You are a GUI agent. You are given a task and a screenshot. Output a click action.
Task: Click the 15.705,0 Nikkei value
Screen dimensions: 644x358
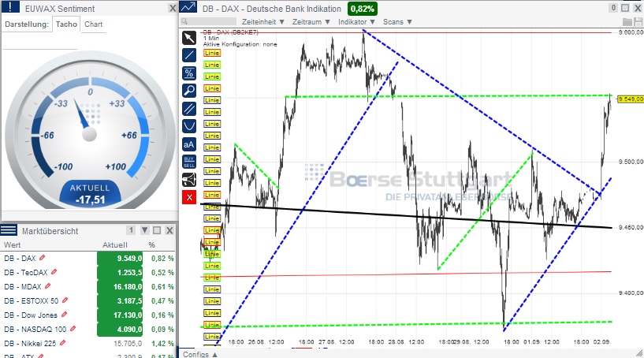coord(128,343)
